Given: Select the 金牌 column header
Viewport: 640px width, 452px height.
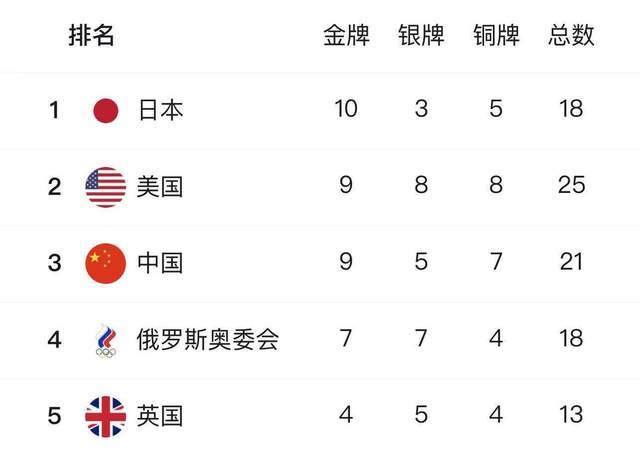Looking at the screenshot, I should coord(346,35).
